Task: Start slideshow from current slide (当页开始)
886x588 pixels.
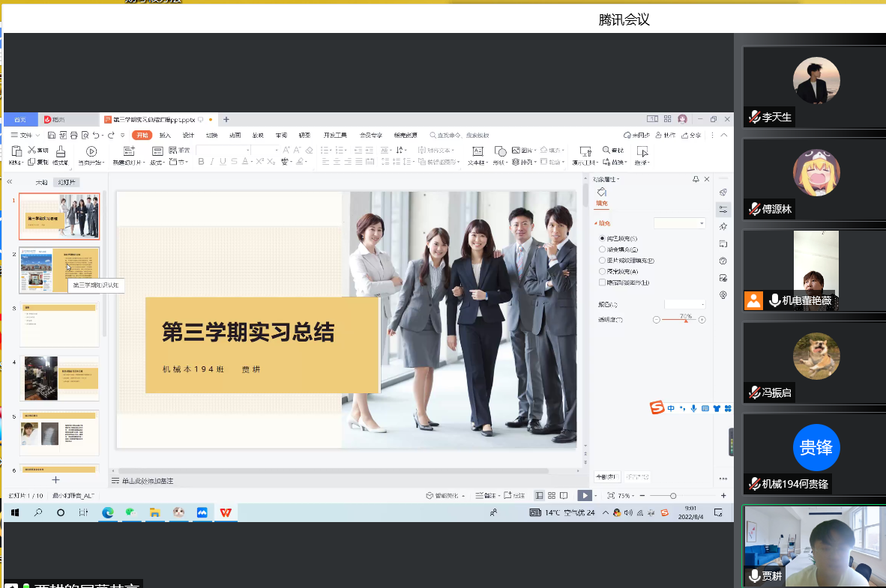Action: 91,152
